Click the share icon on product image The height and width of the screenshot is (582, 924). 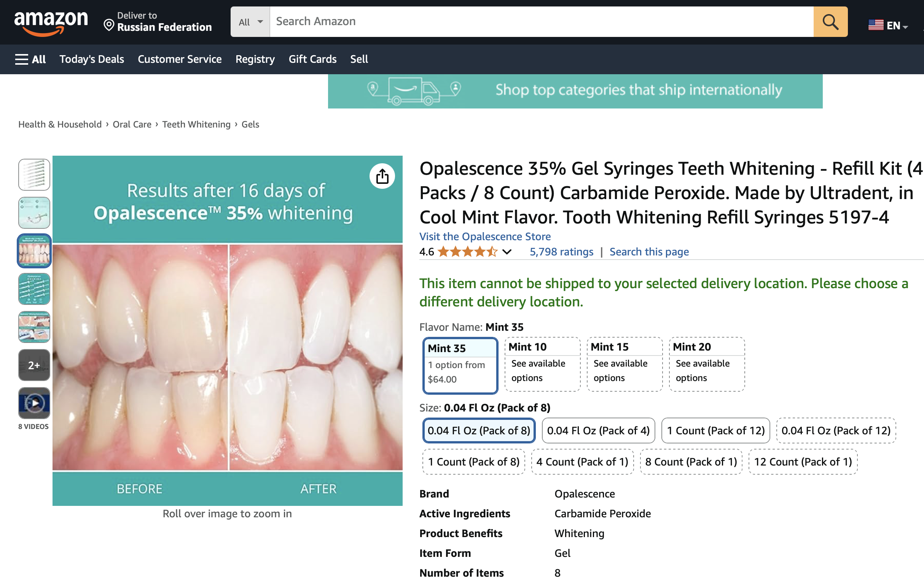[382, 177]
